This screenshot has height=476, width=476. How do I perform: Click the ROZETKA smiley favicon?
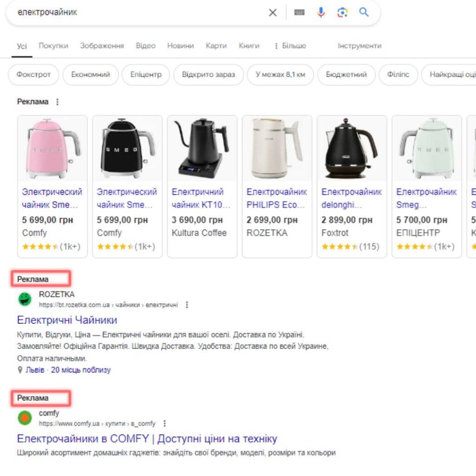(24, 299)
